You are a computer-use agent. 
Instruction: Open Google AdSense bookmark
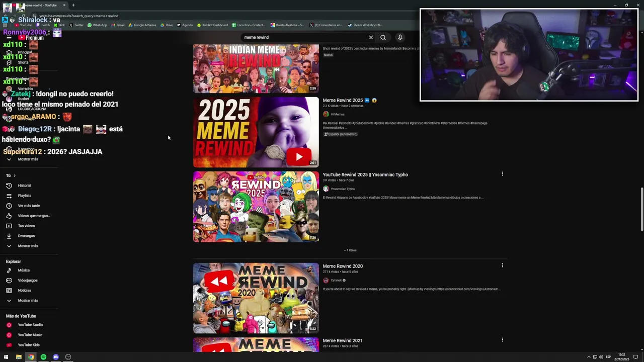[142, 25]
